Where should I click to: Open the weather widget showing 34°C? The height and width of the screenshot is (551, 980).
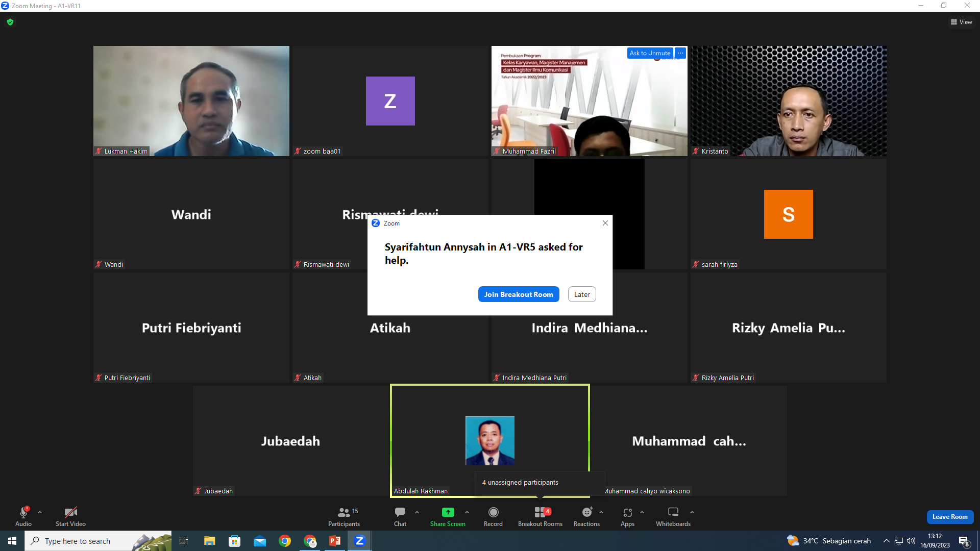pos(829,541)
